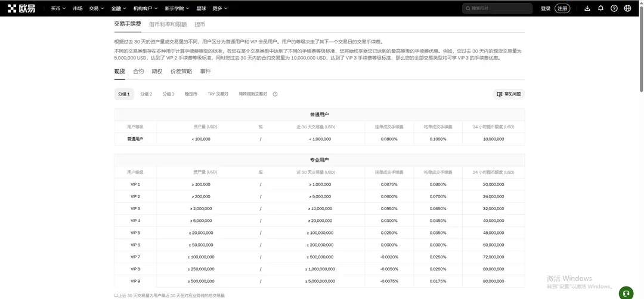Open the help question mark icon
Image resolution: width=644 pixels, height=299 pixels.
pos(614,8)
